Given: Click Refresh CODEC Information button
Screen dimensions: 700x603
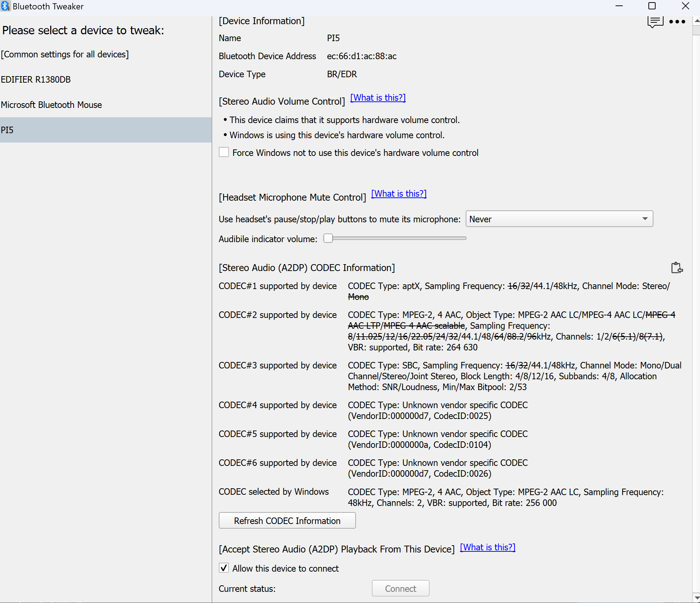Looking at the screenshot, I should [287, 521].
